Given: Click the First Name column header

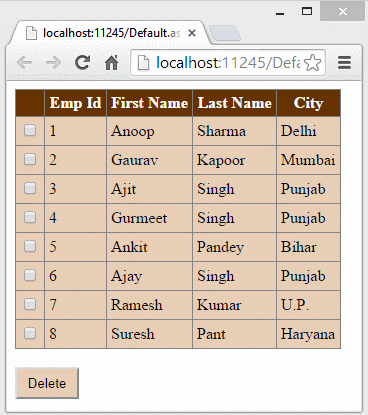Looking at the screenshot, I should 149,103.
